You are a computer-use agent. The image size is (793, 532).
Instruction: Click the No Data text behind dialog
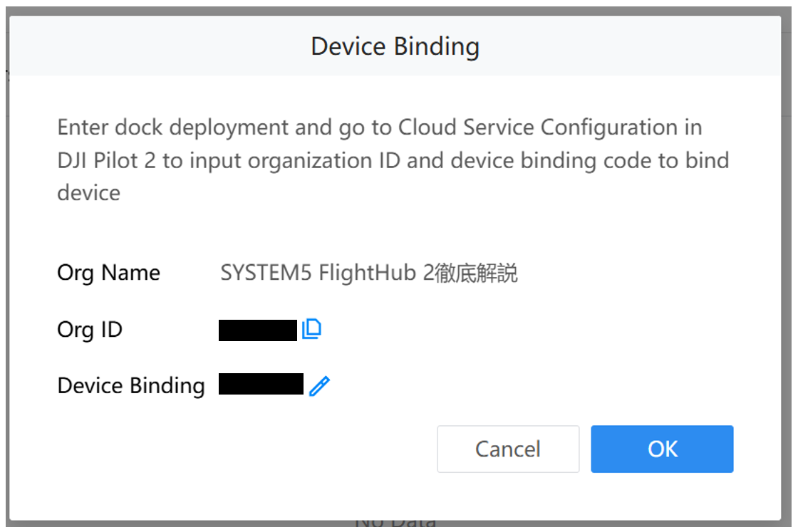click(395, 524)
